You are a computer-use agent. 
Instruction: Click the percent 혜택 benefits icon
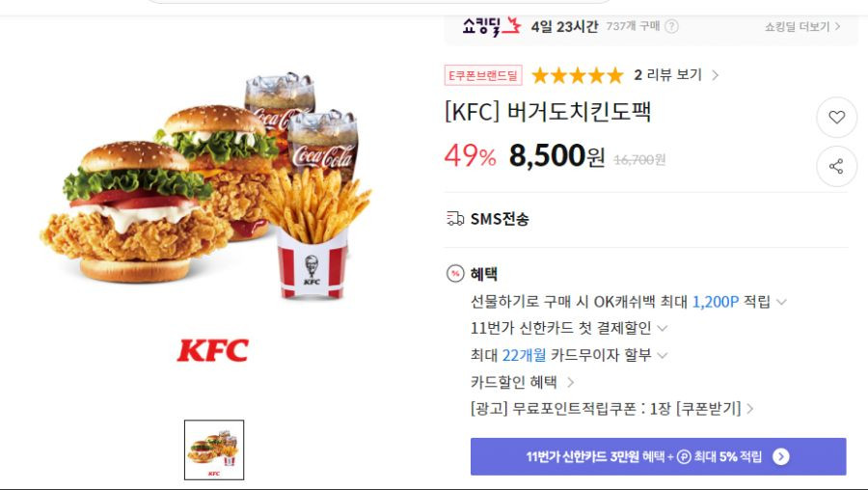455,274
